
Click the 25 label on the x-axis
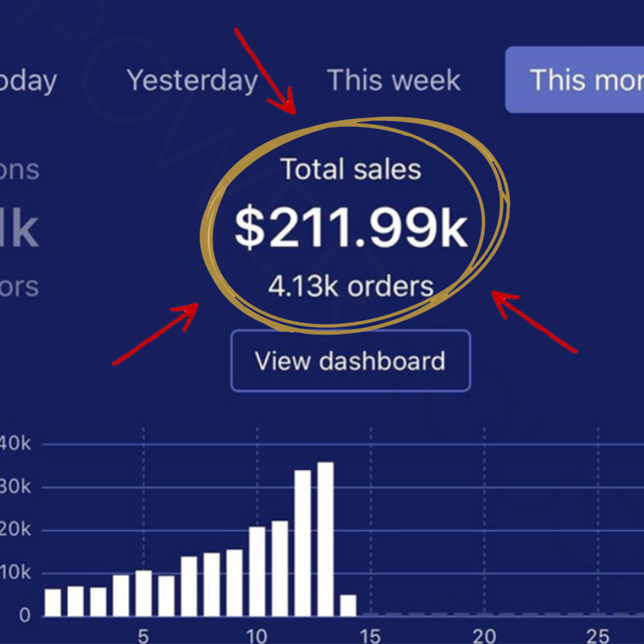[x=598, y=636]
